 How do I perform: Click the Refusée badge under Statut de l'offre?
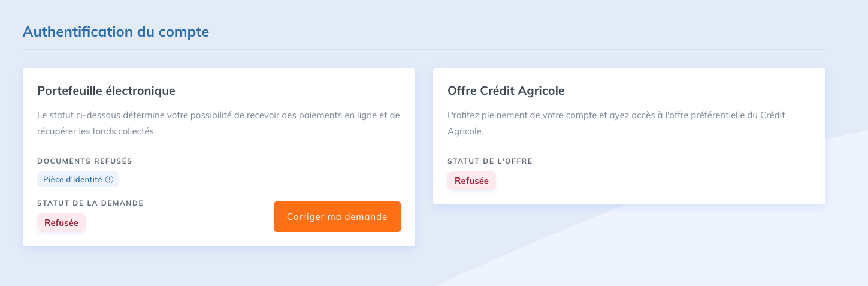click(x=471, y=180)
